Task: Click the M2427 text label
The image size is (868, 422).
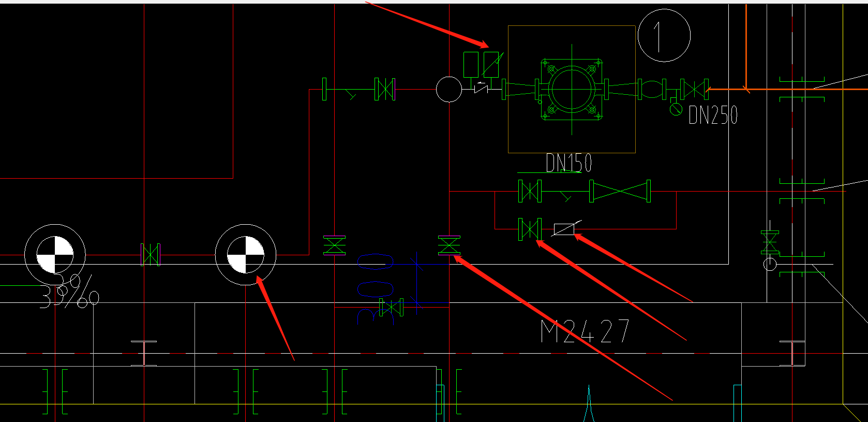Action: (585, 331)
